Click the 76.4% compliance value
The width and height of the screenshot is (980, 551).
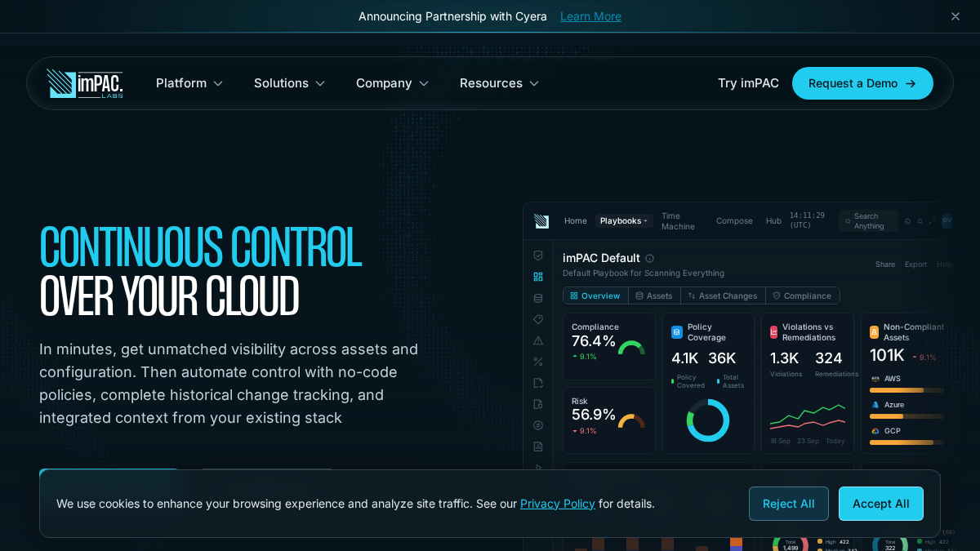click(594, 341)
